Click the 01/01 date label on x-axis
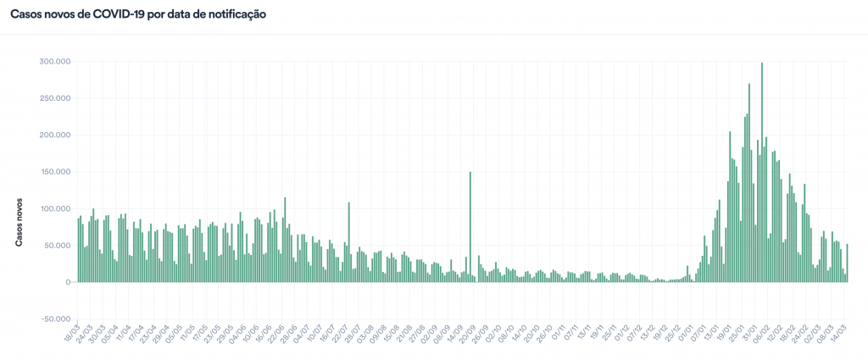Image resolution: width=868 pixels, height=360 pixels. (x=687, y=334)
